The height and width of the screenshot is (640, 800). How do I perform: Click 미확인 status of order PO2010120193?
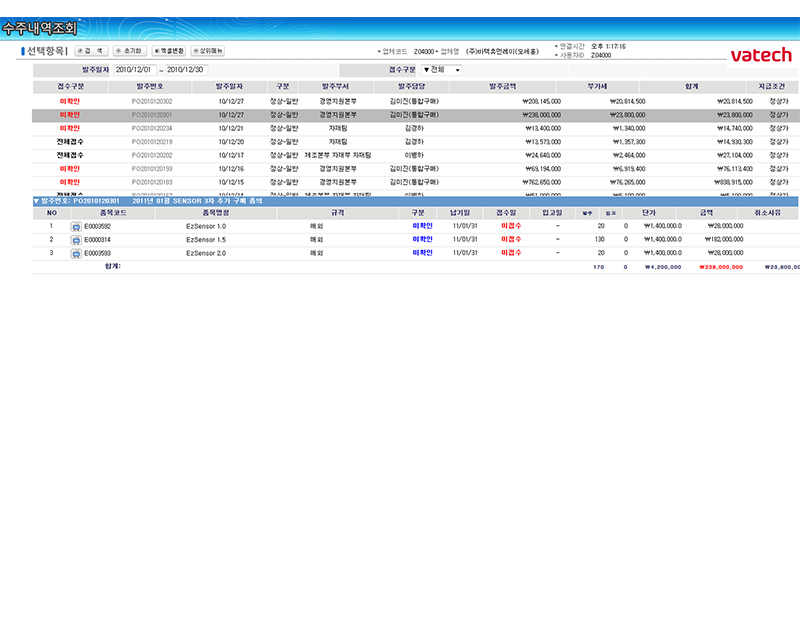coord(70,169)
